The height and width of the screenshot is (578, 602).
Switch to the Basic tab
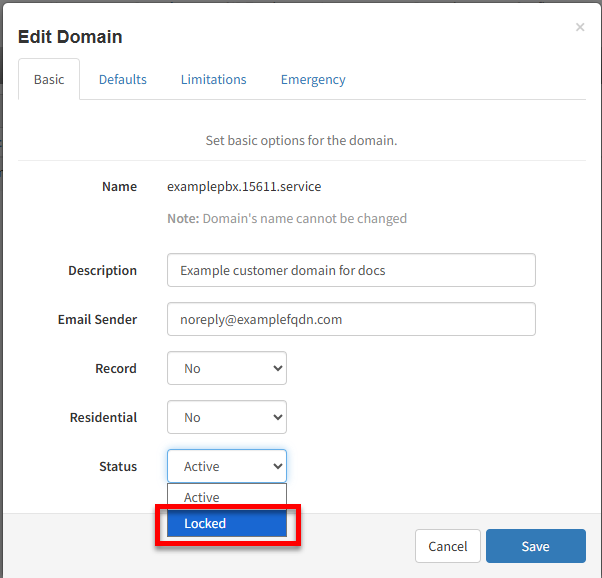point(49,79)
